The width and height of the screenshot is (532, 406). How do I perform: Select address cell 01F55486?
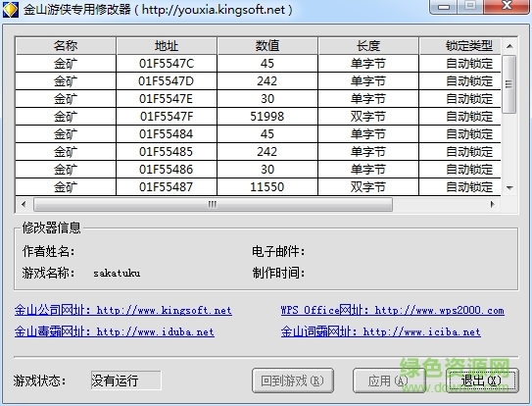click(167, 170)
